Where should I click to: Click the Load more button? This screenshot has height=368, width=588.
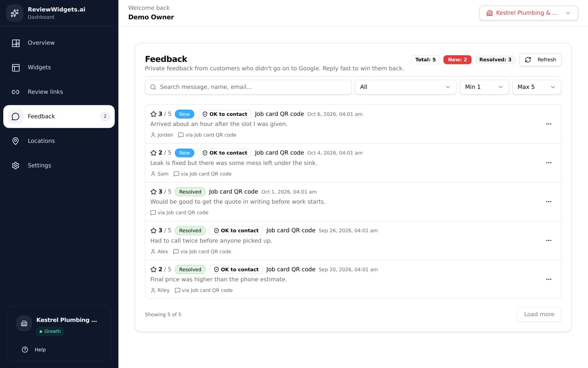point(539,314)
